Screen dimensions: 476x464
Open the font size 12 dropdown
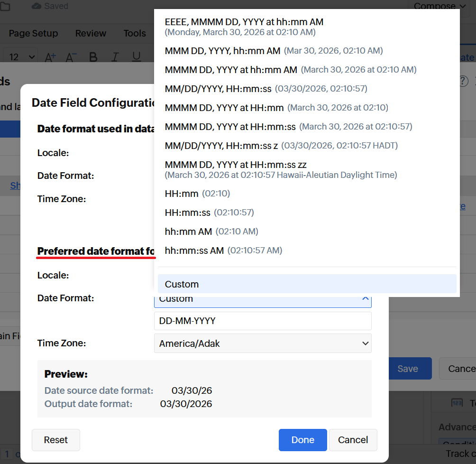click(22, 57)
